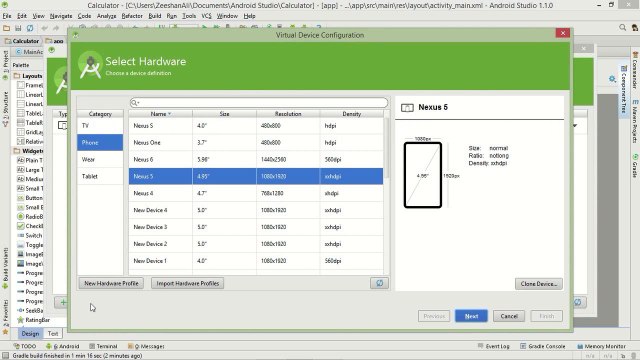Switch to the Design tab

pyautogui.click(x=30, y=333)
